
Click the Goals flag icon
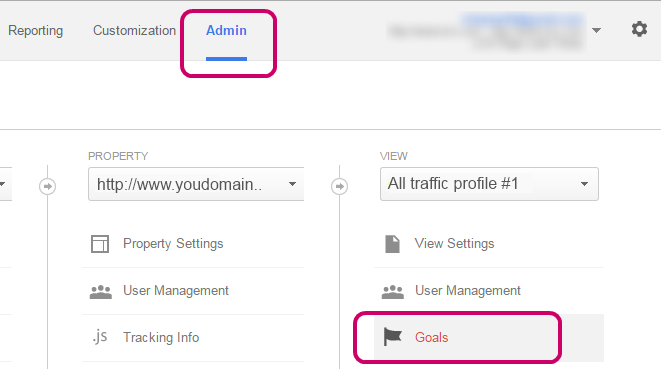(392, 337)
